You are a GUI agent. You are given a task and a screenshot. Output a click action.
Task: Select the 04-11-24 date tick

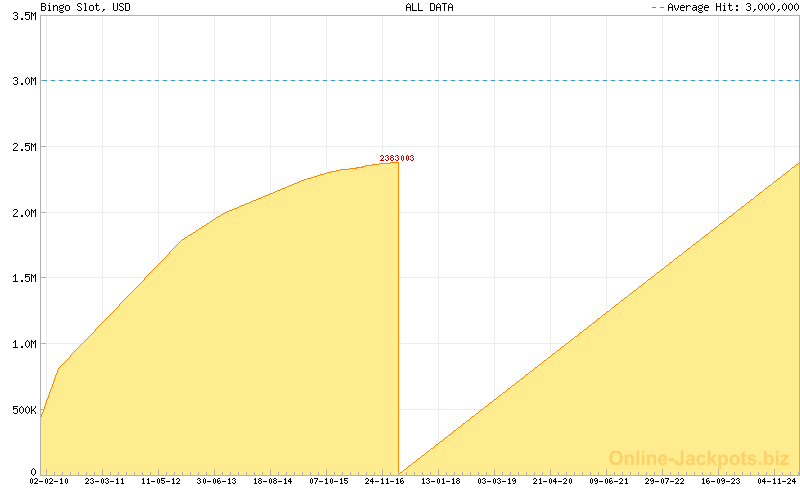coord(777,481)
